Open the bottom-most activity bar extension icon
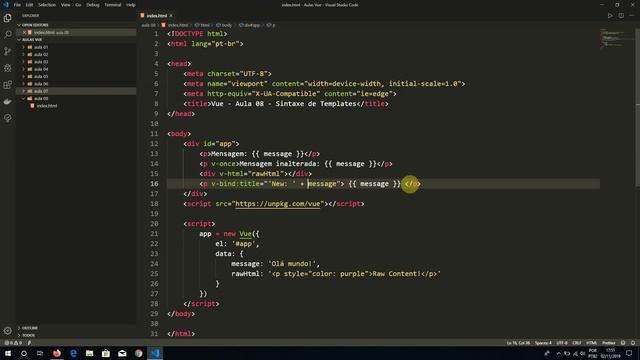The image size is (640, 360). (7, 118)
